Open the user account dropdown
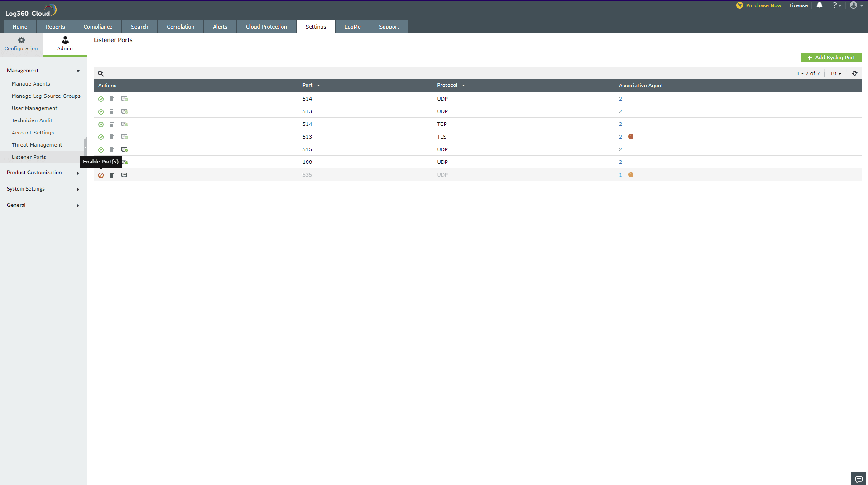Screen dimensions: 868x485 coord(856,5)
